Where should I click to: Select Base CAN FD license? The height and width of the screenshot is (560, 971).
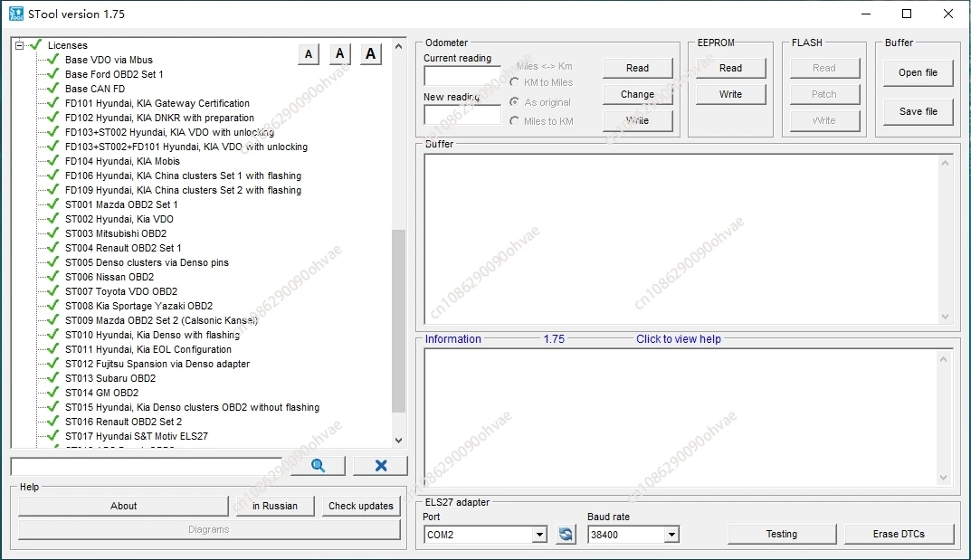tap(95, 89)
